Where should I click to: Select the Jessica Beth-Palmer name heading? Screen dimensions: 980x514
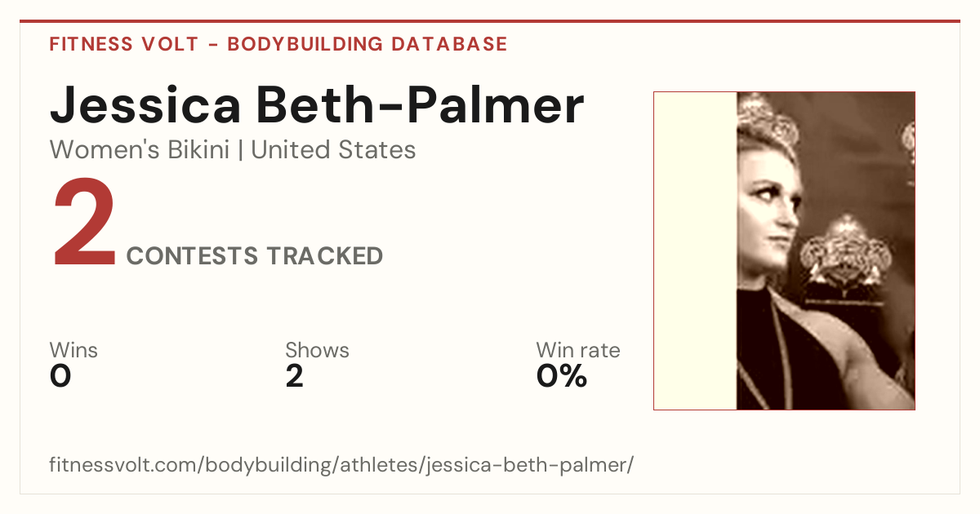click(317, 105)
